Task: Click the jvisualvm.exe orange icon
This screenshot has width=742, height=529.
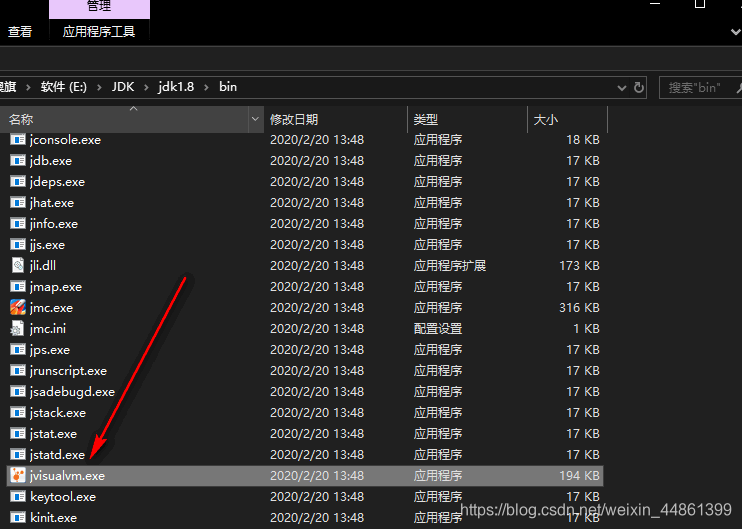Action: tap(18, 476)
